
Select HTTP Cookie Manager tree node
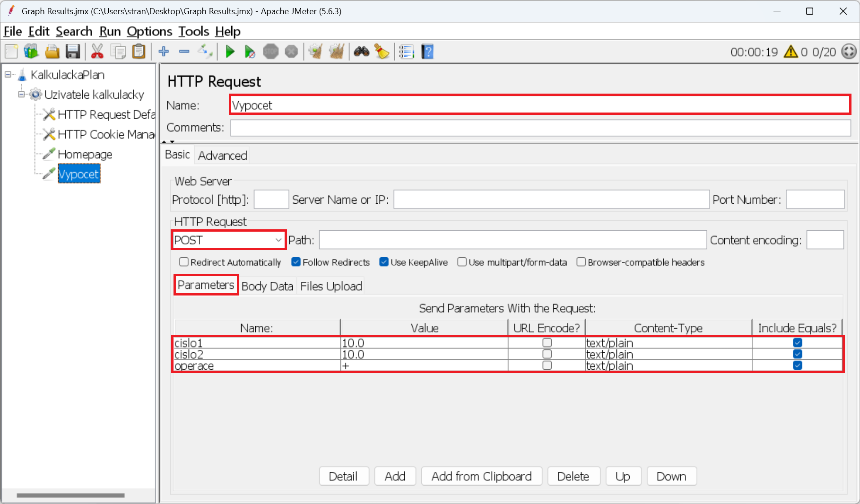click(x=106, y=134)
